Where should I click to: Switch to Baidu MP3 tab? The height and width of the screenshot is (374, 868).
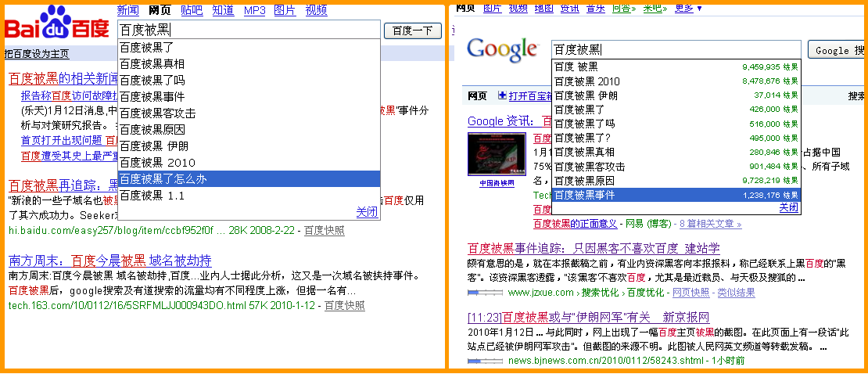(255, 10)
